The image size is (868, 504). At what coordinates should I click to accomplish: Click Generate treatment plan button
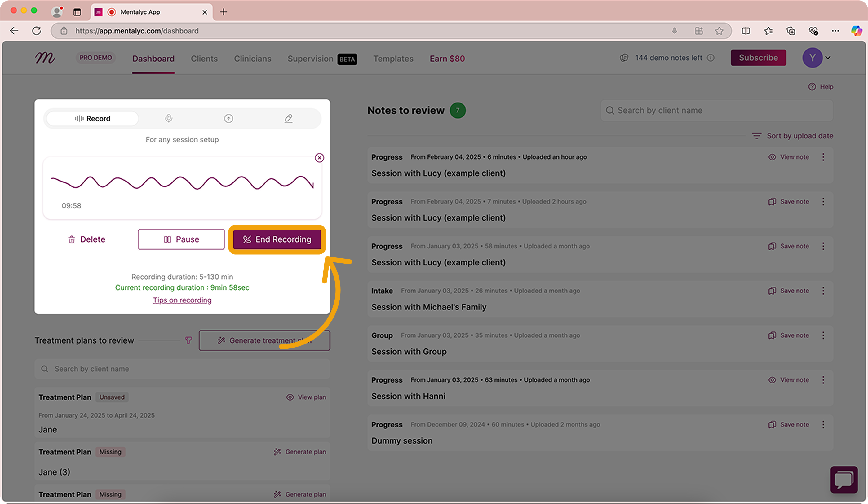(x=264, y=340)
